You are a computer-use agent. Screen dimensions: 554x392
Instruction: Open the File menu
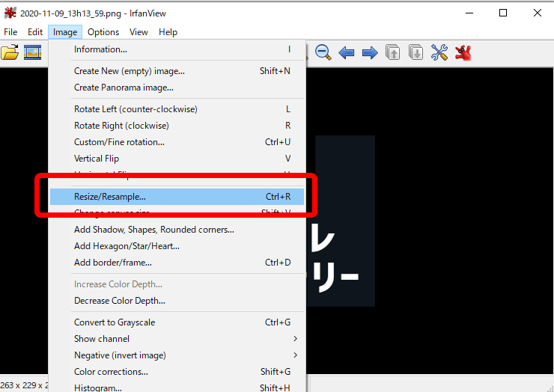[10, 32]
